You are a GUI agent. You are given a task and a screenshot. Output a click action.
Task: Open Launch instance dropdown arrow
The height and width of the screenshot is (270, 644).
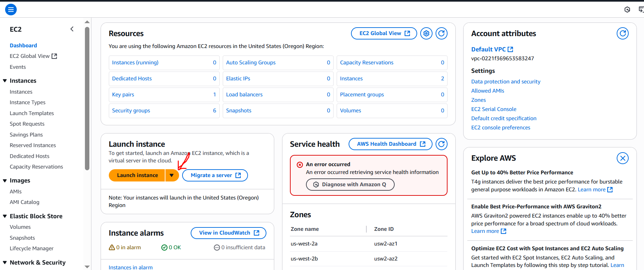[172, 175]
